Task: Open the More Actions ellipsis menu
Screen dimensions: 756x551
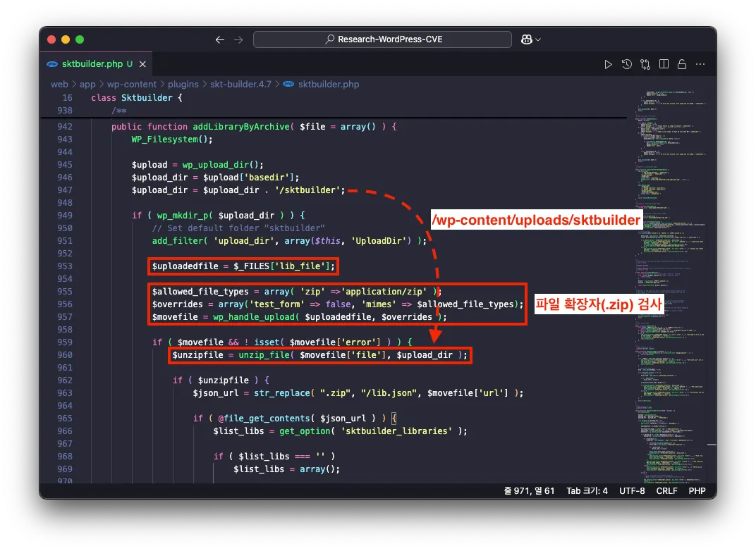Action: [x=700, y=64]
